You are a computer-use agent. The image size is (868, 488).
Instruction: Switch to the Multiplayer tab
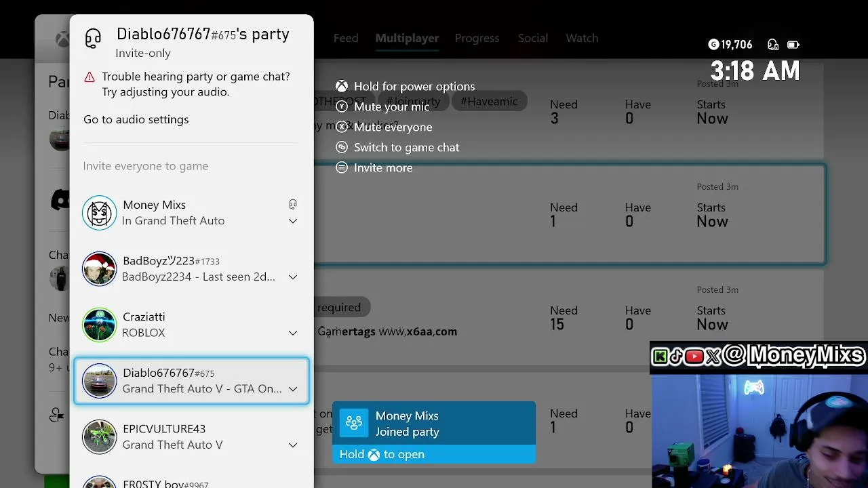tap(407, 38)
